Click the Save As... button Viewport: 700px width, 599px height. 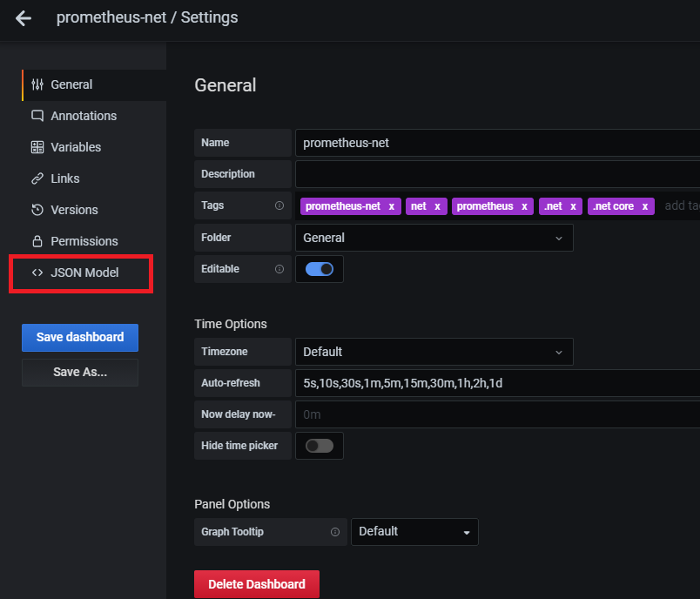(80, 373)
